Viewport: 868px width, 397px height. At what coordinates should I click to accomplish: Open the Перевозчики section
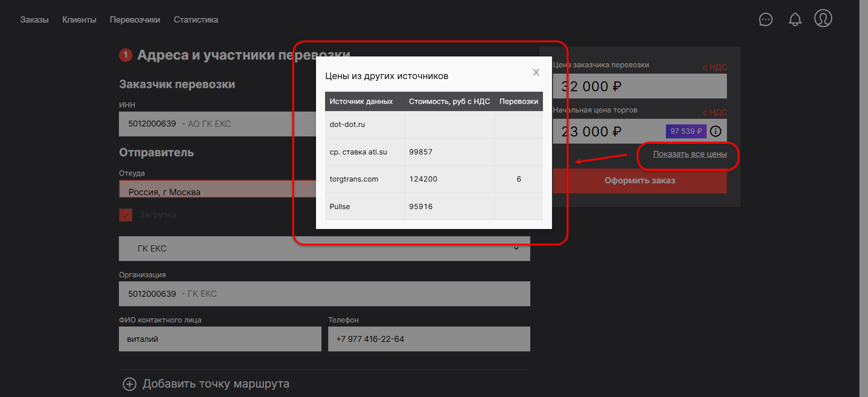[x=135, y=20]
